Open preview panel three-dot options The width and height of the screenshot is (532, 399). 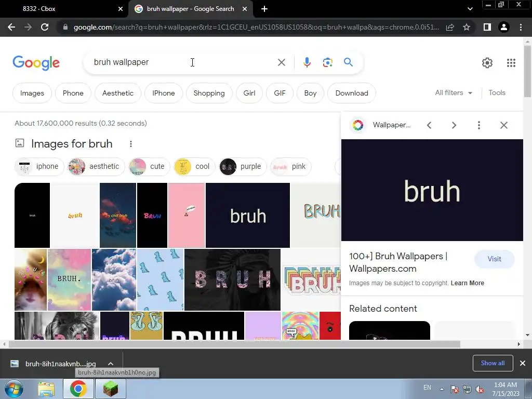click(478, 125)
